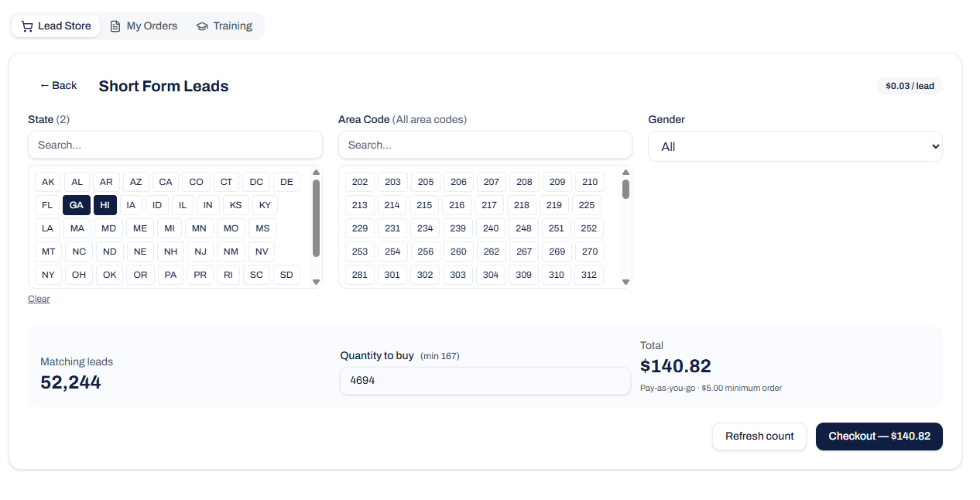Select the NV state chip
This screenshot has height=500, width=980.
(x=262, y=252)
